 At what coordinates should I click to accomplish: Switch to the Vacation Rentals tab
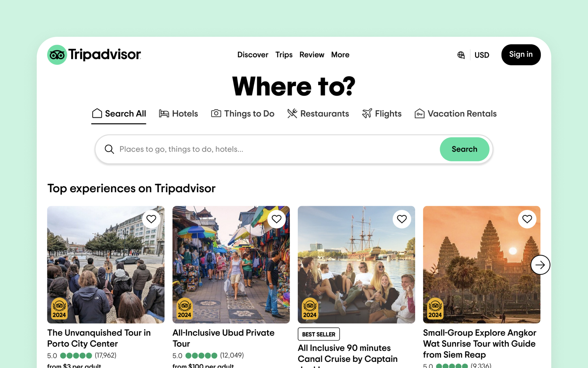(x=456, y=114)
